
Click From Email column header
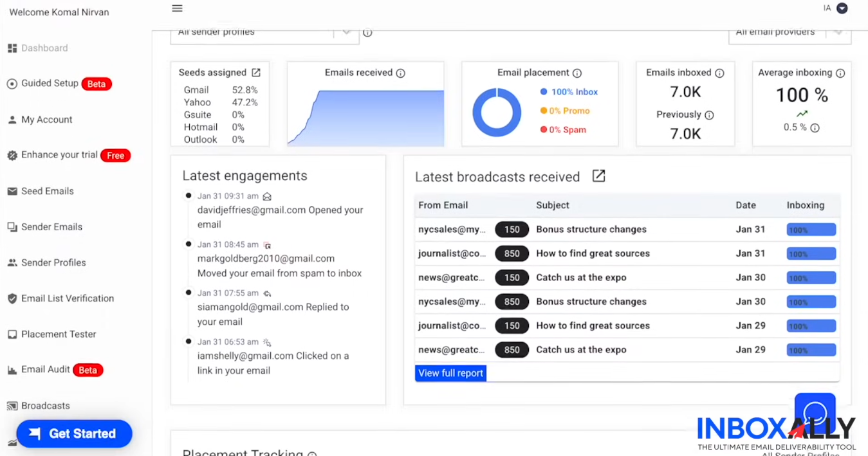coord(443,205)
